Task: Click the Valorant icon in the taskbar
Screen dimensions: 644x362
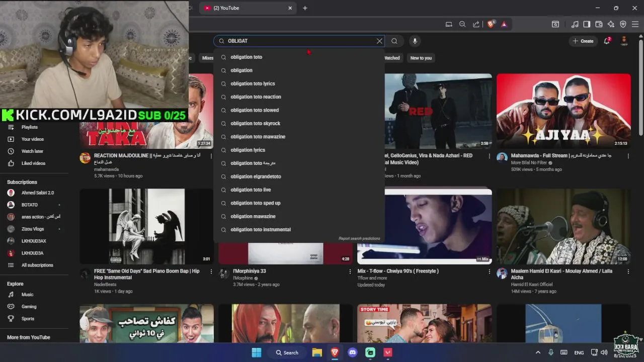Action: (x=388, y=352)
